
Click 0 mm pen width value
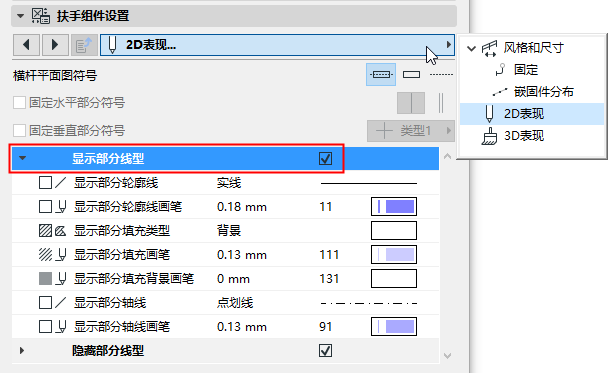[233, 279]
